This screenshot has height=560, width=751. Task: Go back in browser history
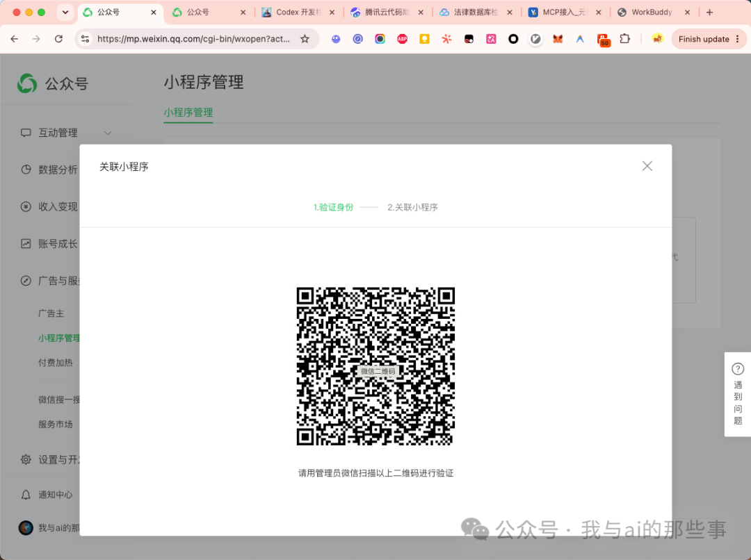15,39
